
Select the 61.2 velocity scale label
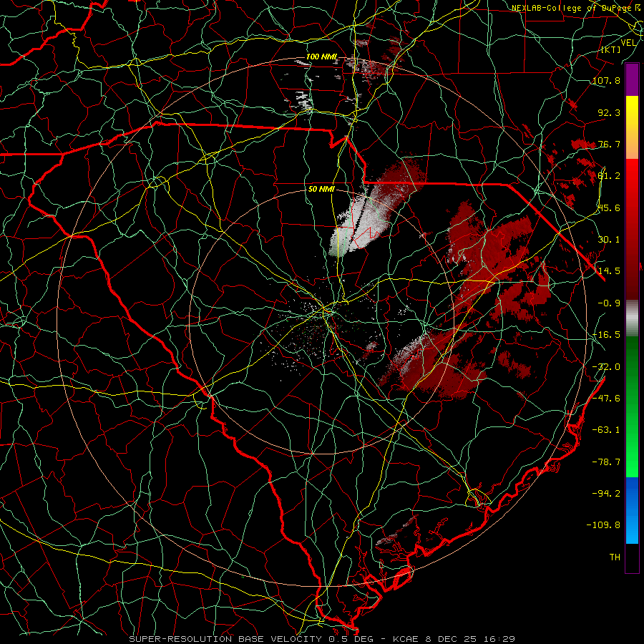[x=609, y=176]
